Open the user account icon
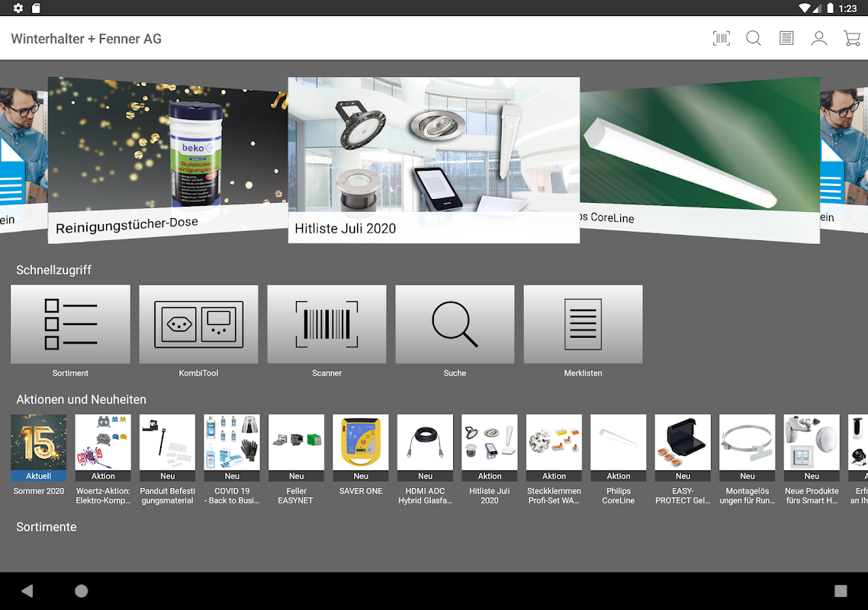The image size is (868, 610). click(x=818, y=38)
